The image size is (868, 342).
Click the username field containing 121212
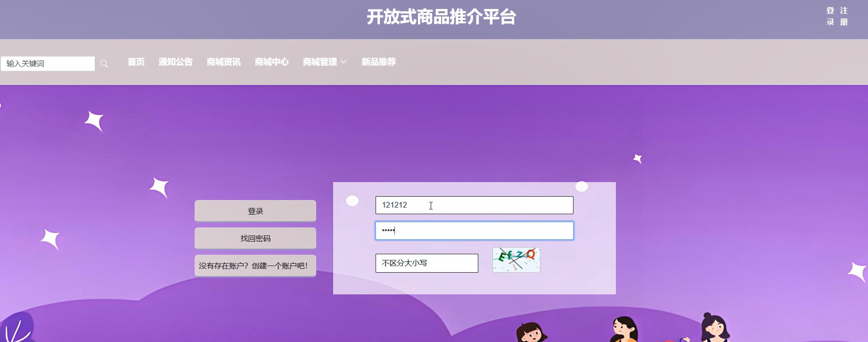point(475,205)
